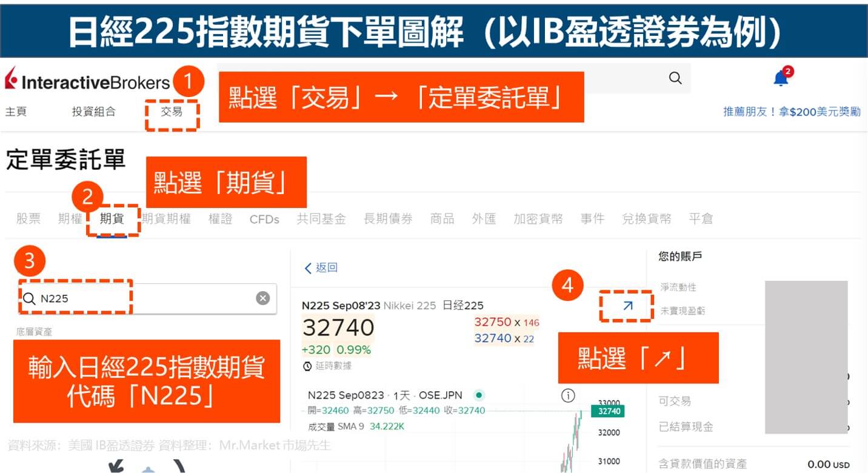Toggle the green dot chart status indicator
This screenshot has height=473, width=868.
point(479,395)
